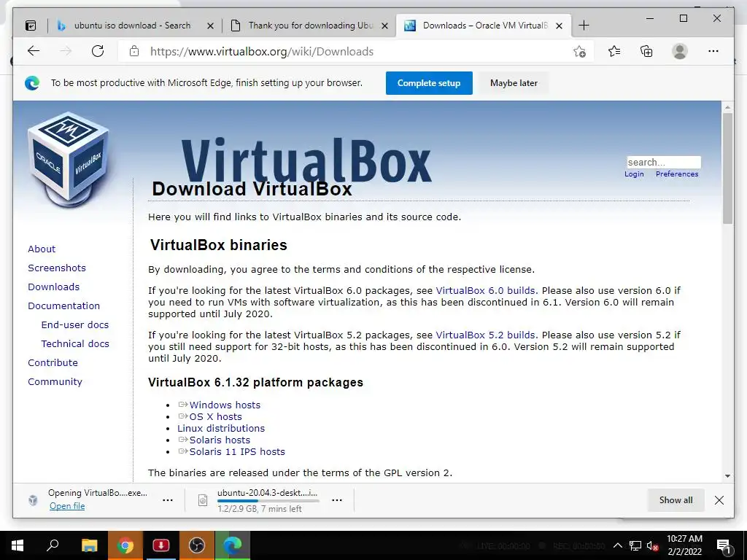Open the About sidebar link

coord(42,249)
